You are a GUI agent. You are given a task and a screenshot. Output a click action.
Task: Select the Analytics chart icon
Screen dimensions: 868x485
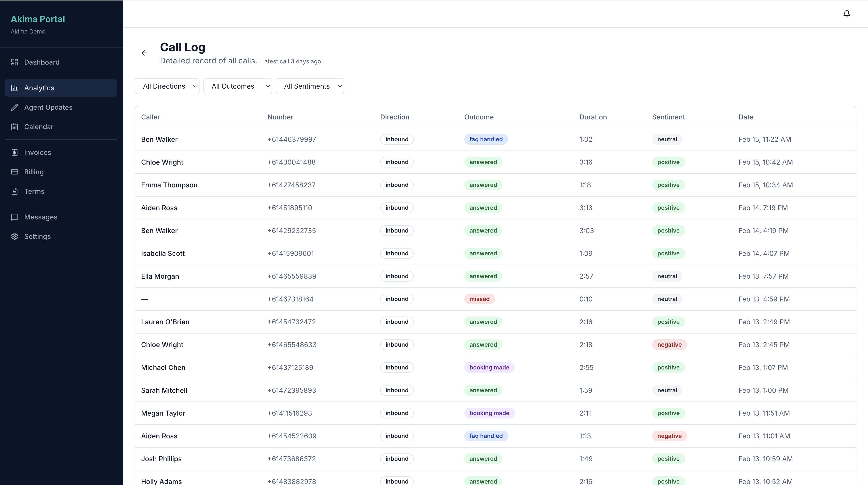click(x=15, y=88)
